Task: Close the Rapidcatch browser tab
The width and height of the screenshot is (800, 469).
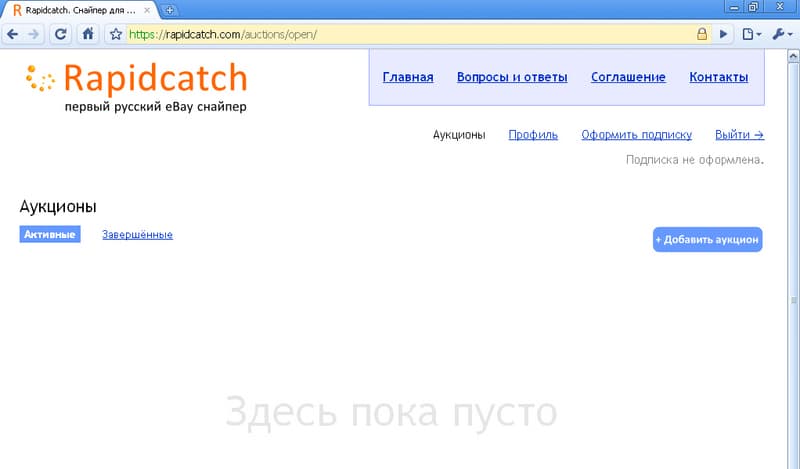Action: tap(147, 10)
